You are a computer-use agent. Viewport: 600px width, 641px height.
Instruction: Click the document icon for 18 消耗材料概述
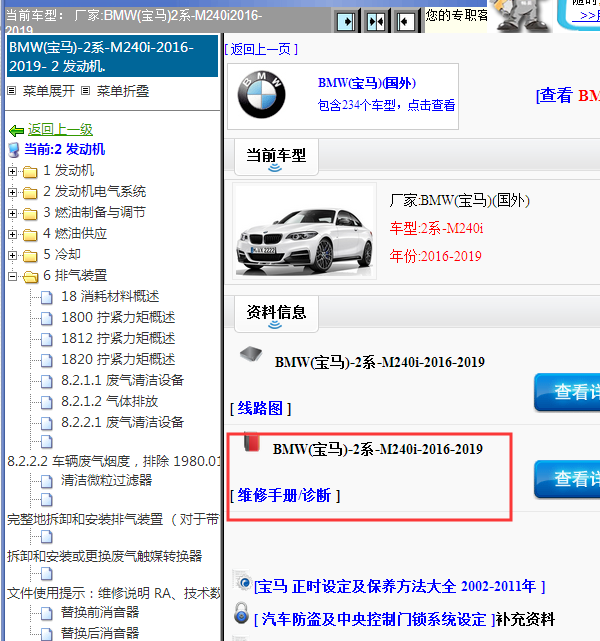[47, 298]
